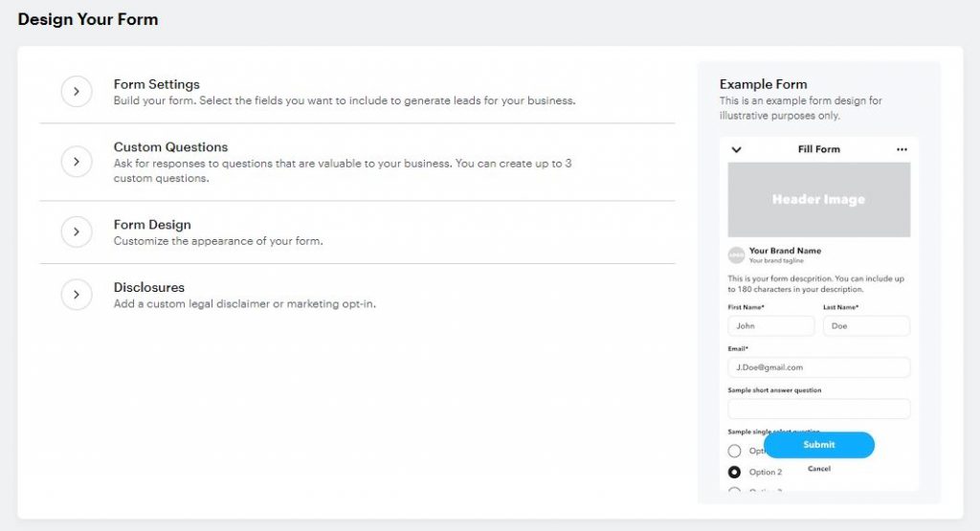
Task: Expand the Disclosures section chevron
Action: point(77,295)
